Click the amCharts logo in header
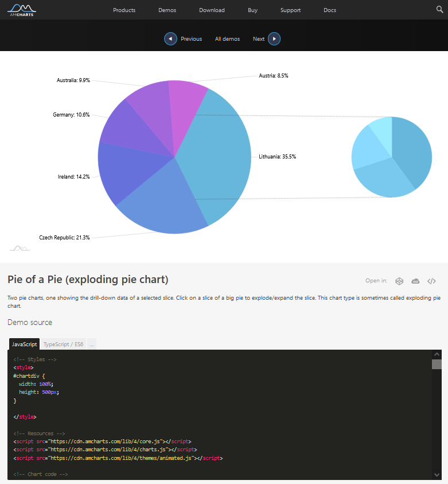The width and height of the screenshot is (448, 484). (22, 10)
